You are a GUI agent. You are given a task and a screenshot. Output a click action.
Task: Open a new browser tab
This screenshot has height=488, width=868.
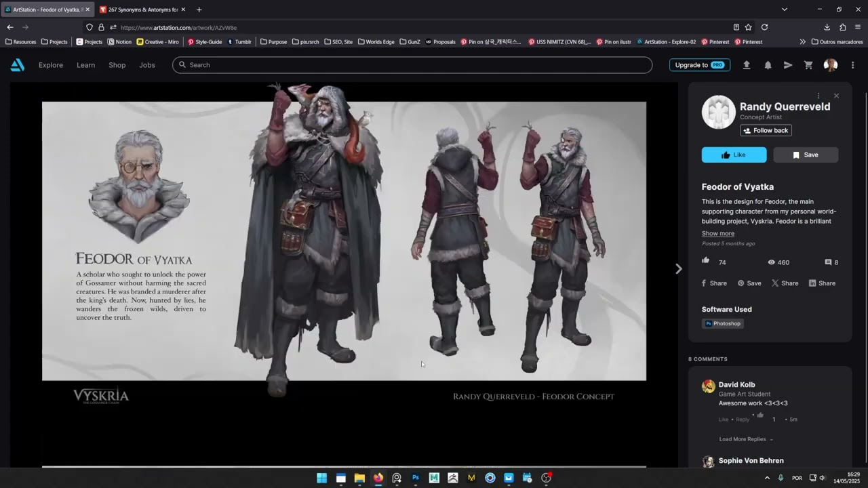[199, 9]
